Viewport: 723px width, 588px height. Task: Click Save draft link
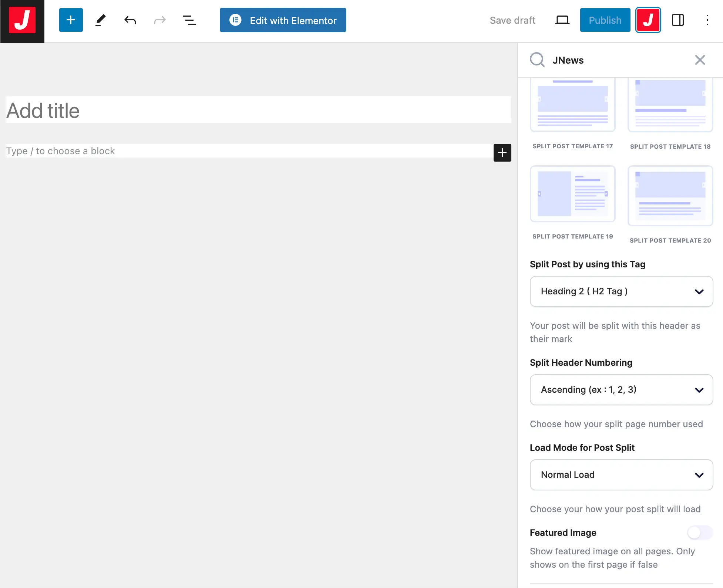512,20
